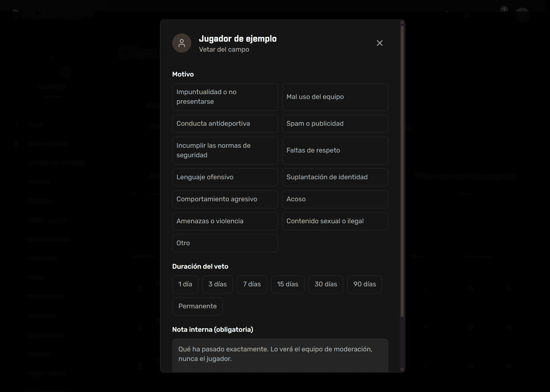The height and width of the screenshot is (392, 550).
Task: Click the dialog scrollbar up arrow
Action: coord(402,22)
